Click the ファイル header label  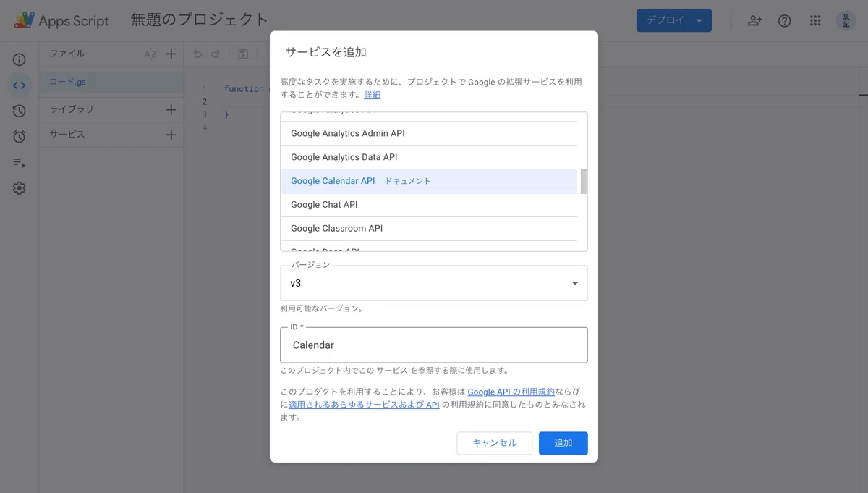67,54
